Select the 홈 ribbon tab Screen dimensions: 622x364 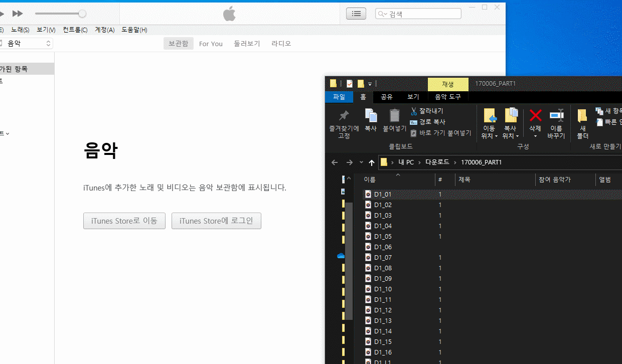(363, 97)
